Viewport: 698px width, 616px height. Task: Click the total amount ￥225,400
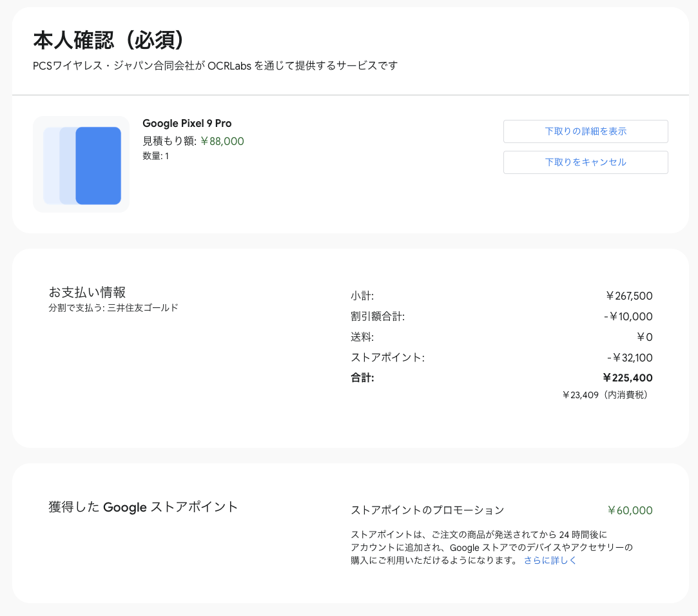628,378
